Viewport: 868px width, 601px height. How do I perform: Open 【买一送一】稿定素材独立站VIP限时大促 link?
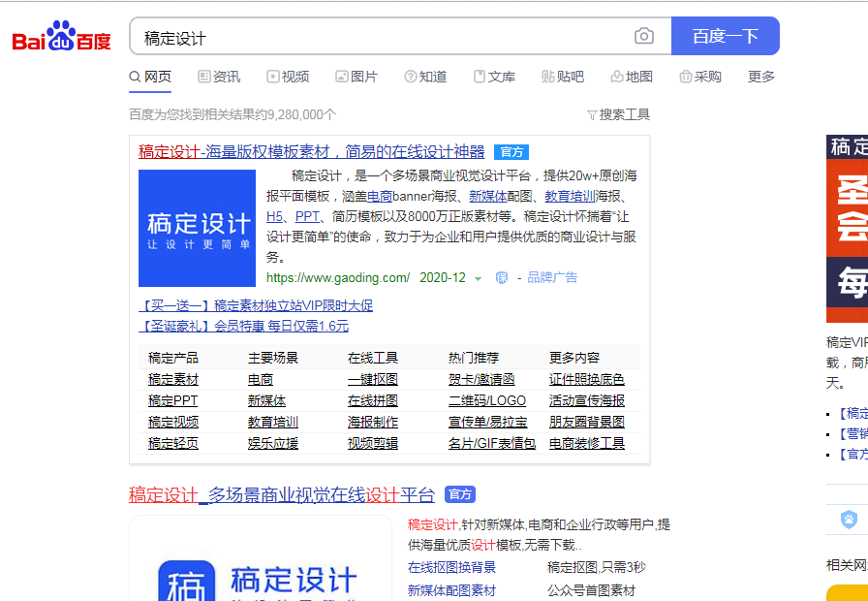pyautogui.click(x=256, y=305)
